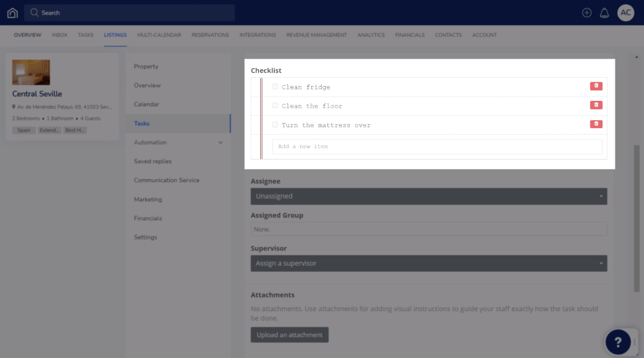Open the Unassigned assignee dropdown
The height and width of the screenshot is (358, 644).
click(x=429, y=196)
